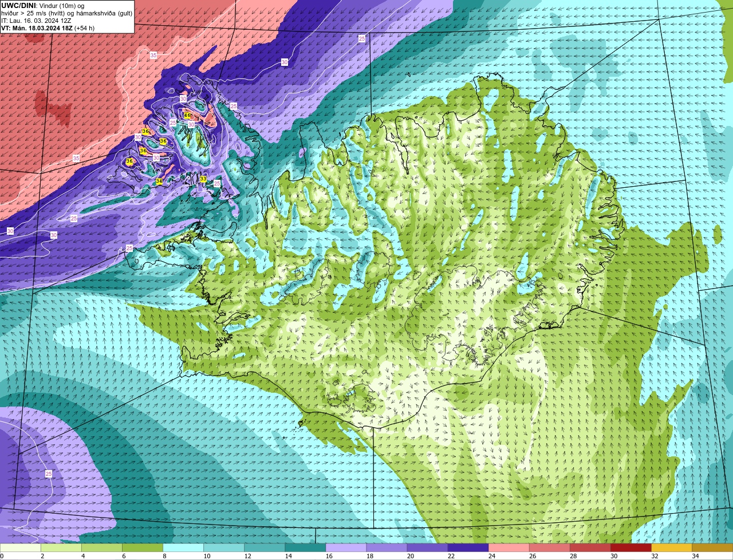The image size is (733, 560).
Task: Pick the lavender 16–18 m/s legend swatch
Action: click(346, 548)
